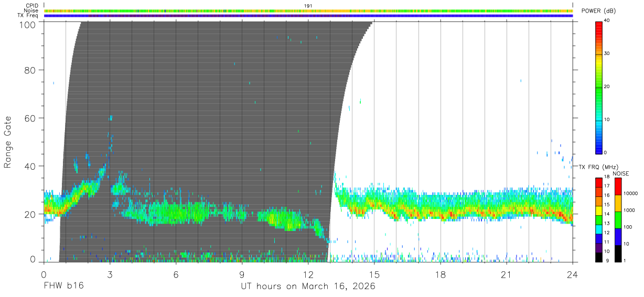This screenshot has width=644, height=297.
Task: Click the 12 hour tick label
Action: [308, 274]
